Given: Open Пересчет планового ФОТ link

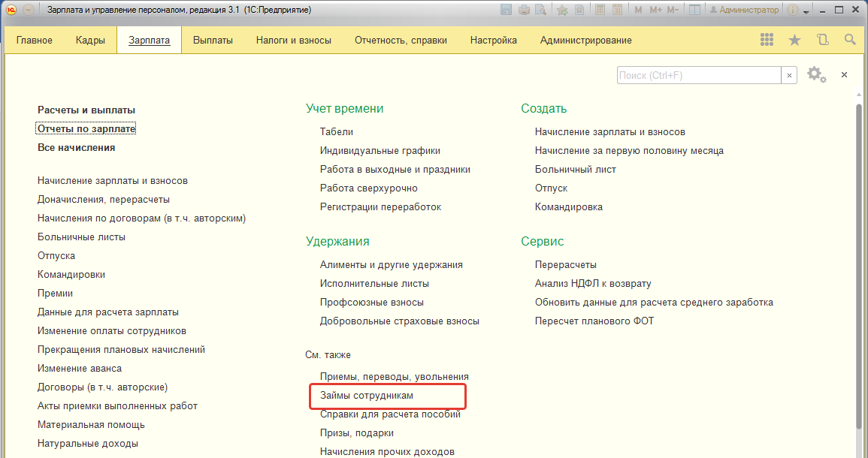Looking at the screenshot, I should 594,321.
